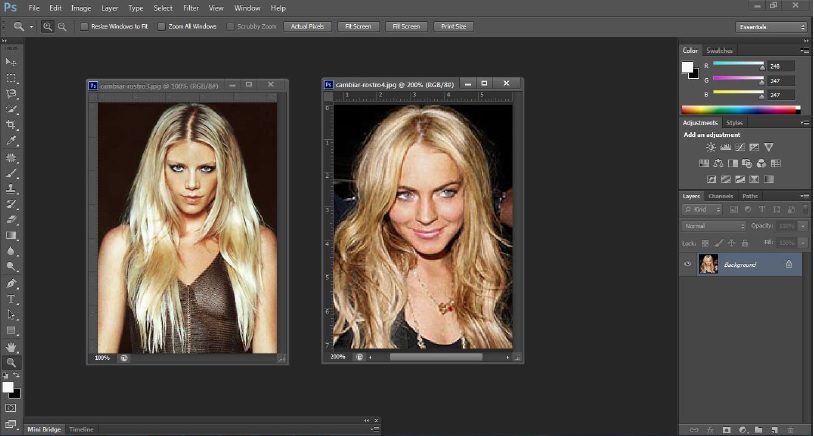The image size is (814, 436).
Task: Switch to the Channels tab
Action: click(x=720, y=196)
